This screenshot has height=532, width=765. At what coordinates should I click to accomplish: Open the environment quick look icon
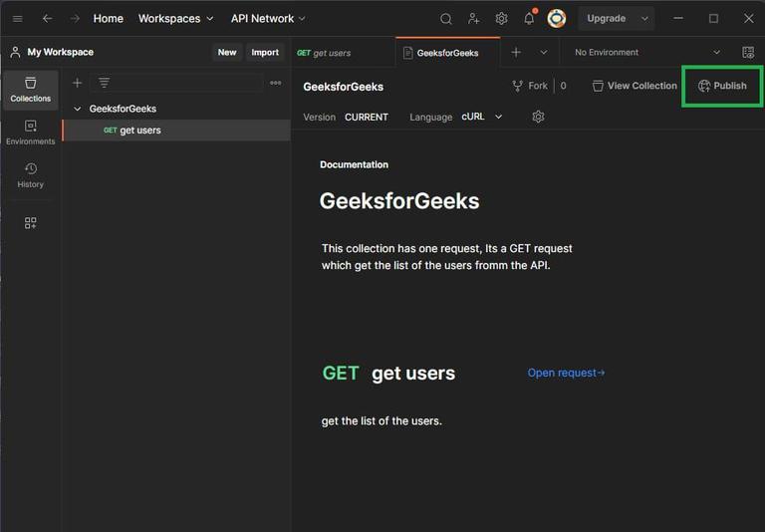[748, 52]
